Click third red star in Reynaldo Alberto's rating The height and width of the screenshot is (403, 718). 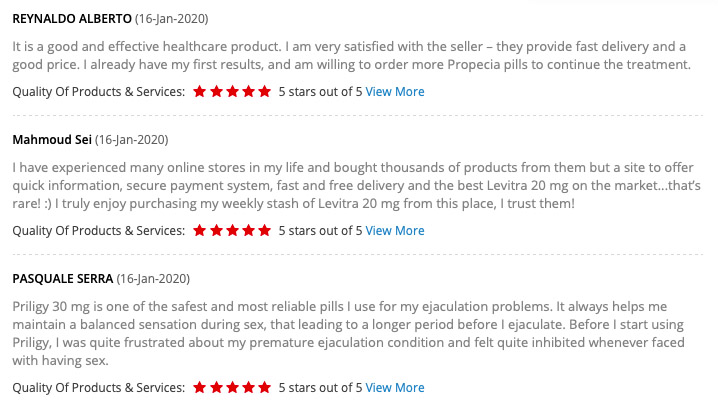pos(232,91)
